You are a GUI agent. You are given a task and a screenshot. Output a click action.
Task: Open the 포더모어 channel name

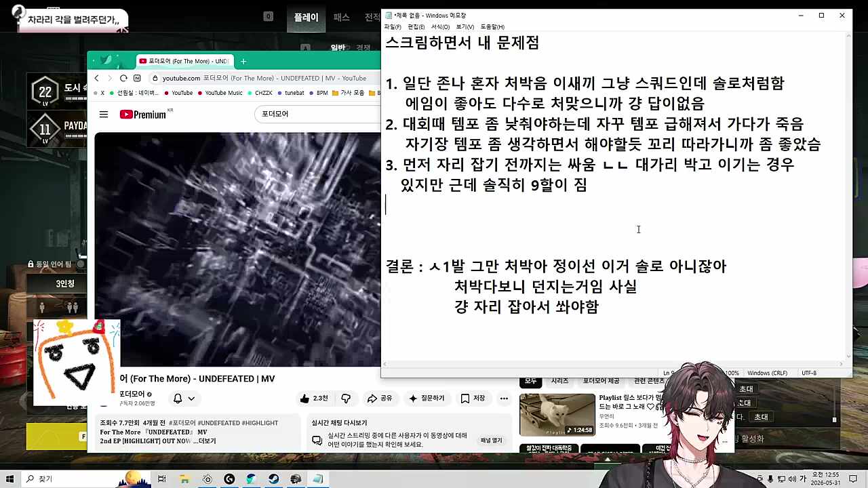(132, 394)
